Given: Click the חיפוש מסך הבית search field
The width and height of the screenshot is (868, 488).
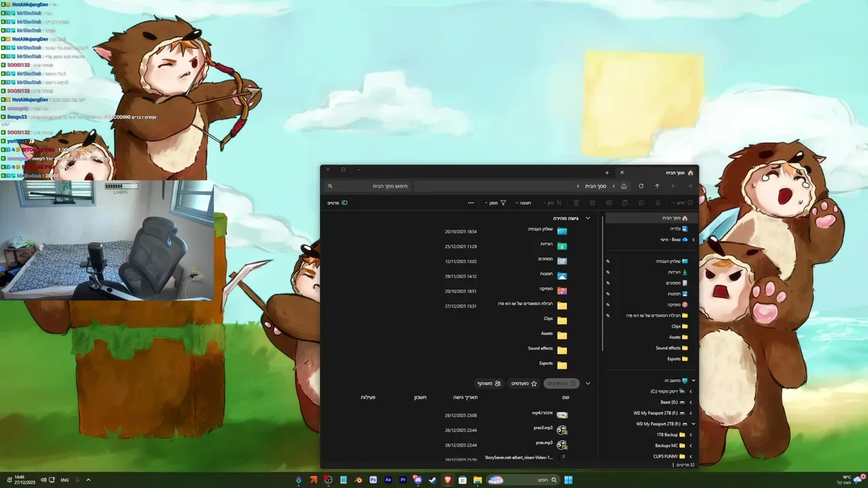Looking at the screenshot, I should pyautogui.click(x=368, y=186).
